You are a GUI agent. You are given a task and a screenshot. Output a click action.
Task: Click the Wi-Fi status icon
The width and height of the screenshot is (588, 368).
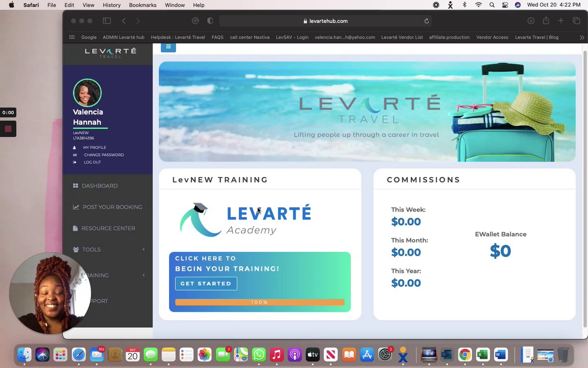(478, 5)
